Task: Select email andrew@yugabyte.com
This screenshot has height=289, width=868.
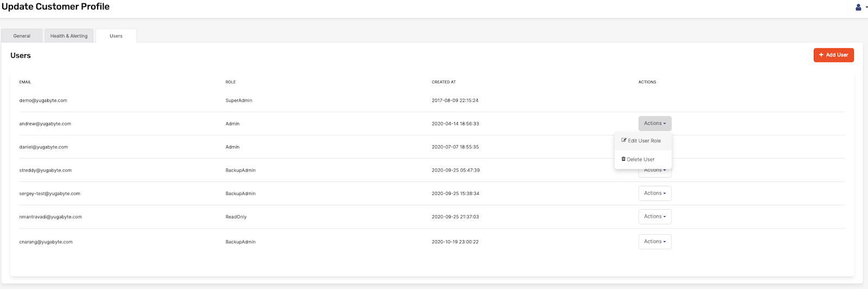Action: click(x=45, y=124)
